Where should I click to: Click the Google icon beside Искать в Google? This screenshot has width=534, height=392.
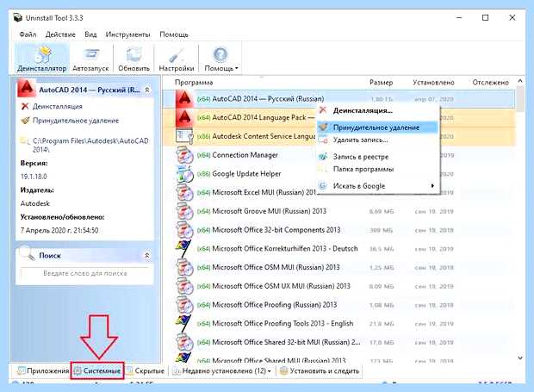click(323, 185)
